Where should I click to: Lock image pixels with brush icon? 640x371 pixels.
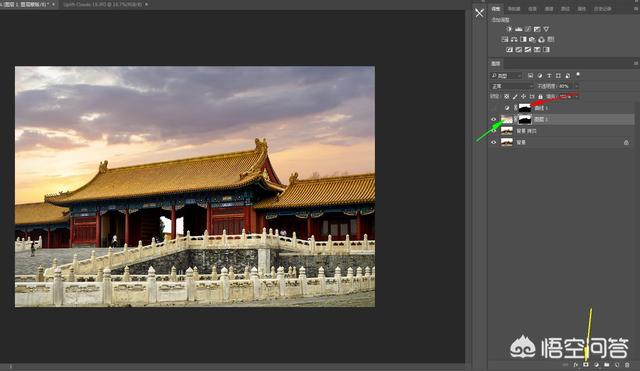tap(515, 96)
